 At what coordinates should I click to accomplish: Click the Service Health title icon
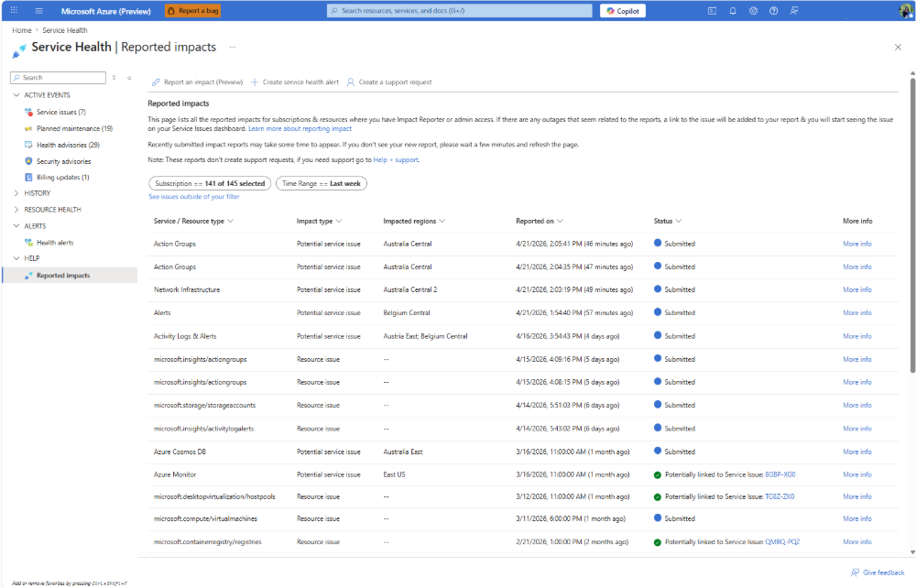pyautogui.click(x=19, y=50)
